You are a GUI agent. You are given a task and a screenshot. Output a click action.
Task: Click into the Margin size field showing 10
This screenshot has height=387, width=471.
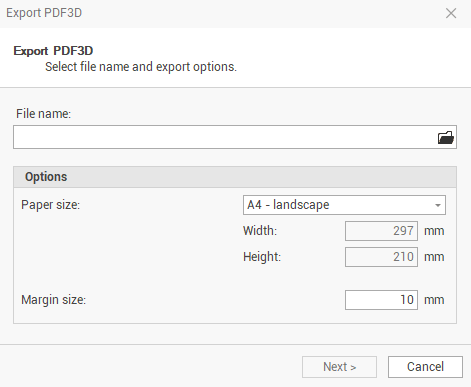(x=381, y=300)
